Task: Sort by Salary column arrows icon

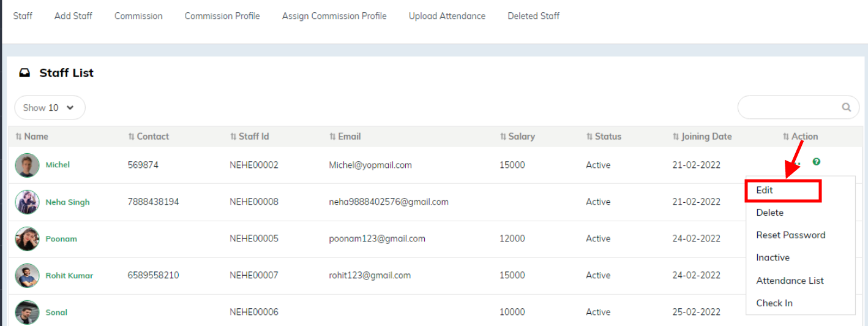Action: 503,137
